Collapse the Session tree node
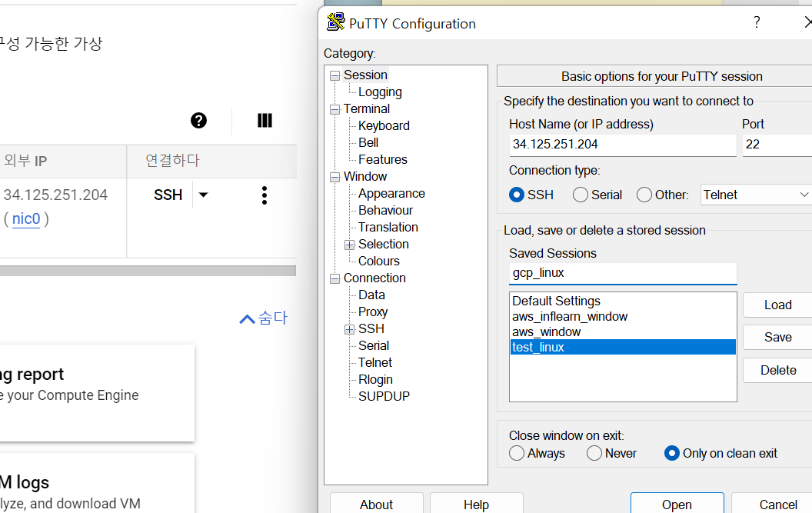Image resolution: width=812 pixels, height=513 pixels. point(335,75)
